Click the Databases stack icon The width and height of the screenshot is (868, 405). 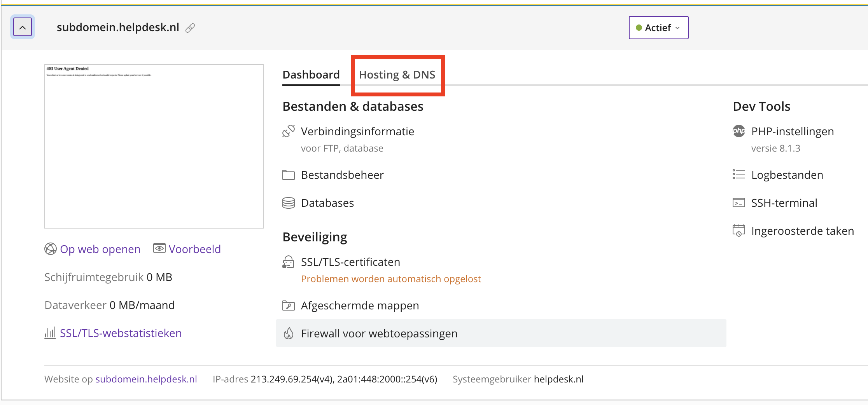click(x=289, y=203)
